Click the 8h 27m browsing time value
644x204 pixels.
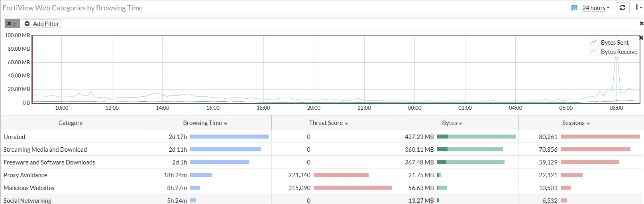177,188
